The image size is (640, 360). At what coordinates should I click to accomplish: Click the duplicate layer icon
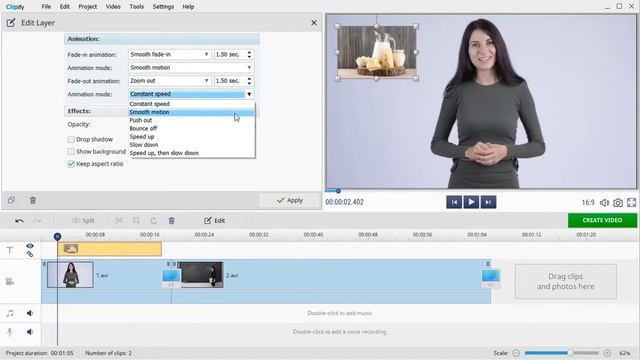(11, 200)
